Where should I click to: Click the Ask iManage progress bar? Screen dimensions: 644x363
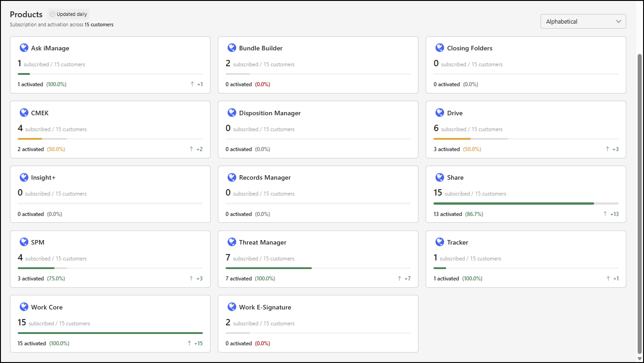coord(110,74)
